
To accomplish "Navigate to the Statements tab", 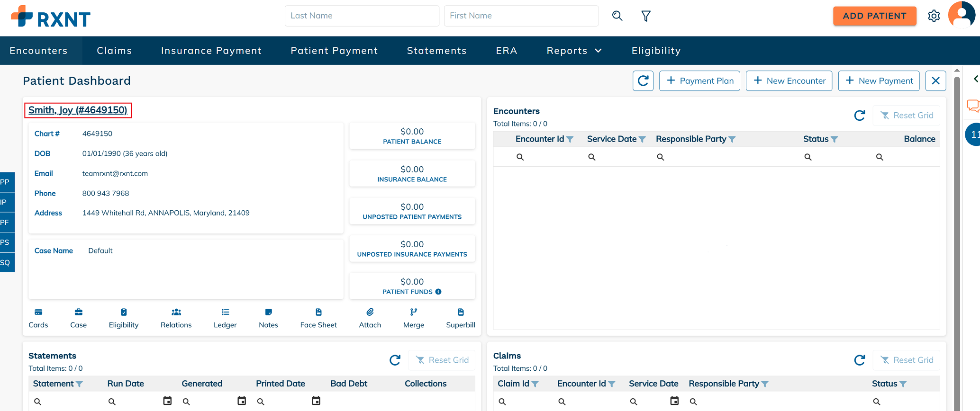I will tap(437, 51).
